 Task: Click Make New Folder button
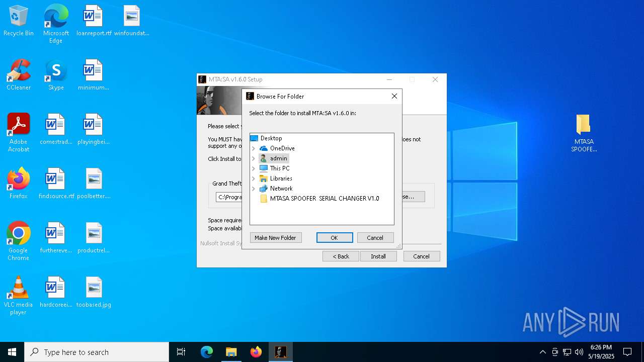click(x=275, y=238)
